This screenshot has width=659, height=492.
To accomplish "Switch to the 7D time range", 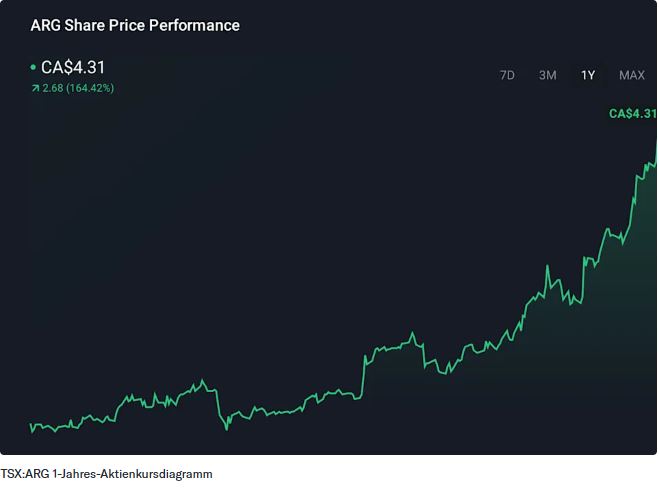I will [507, 75].
